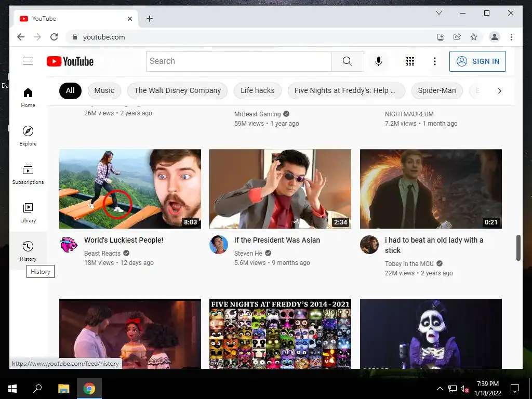This screenshot has height=399, width=532.
Task: Click the muted volume tray icon
Action: coord(464,389)
